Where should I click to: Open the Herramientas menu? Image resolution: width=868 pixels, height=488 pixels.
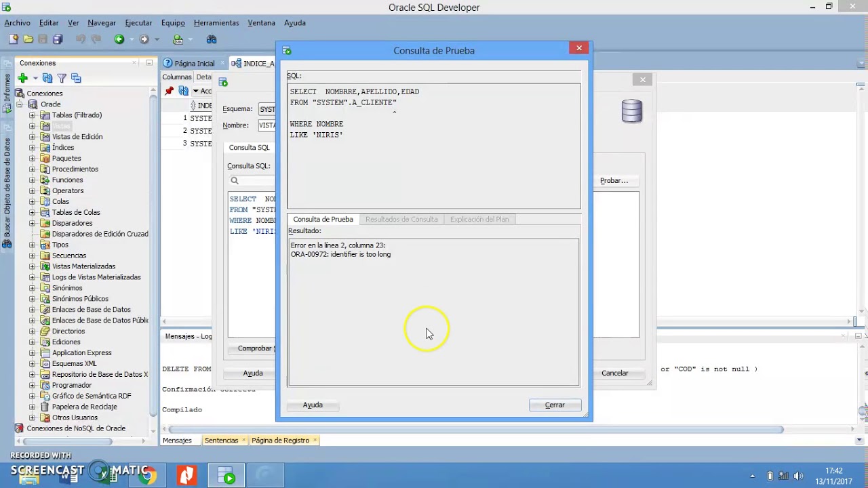(x=216, y=22)
